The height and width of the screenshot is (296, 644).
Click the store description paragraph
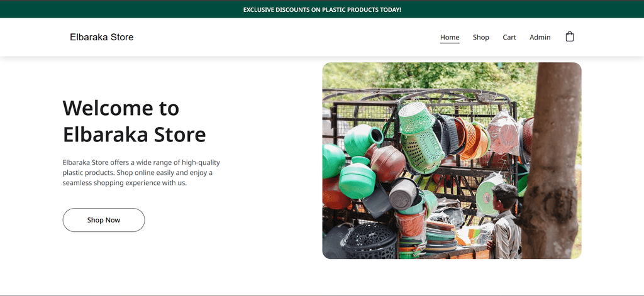click(x=142, y=172)
